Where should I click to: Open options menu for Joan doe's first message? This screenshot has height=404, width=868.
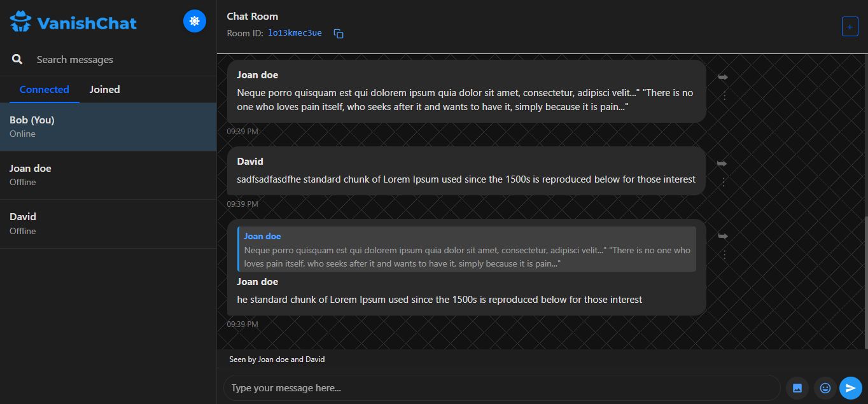coord(724,95)
